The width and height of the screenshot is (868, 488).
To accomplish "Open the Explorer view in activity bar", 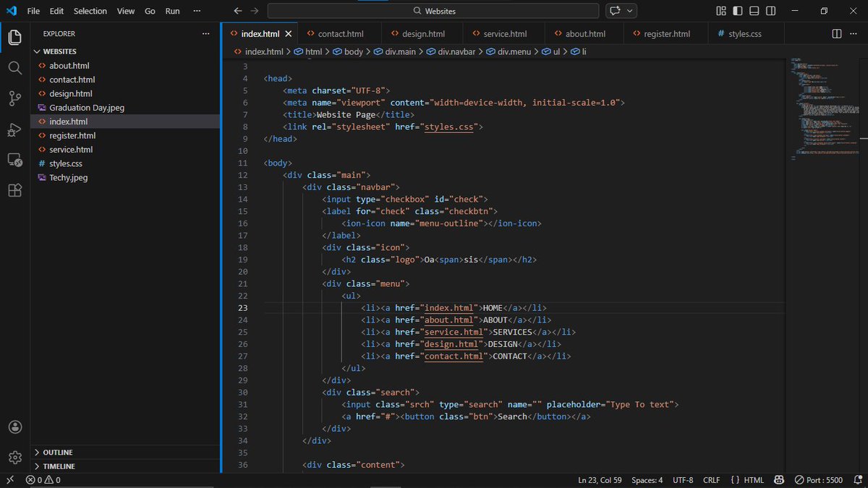I will coord(14,37).
